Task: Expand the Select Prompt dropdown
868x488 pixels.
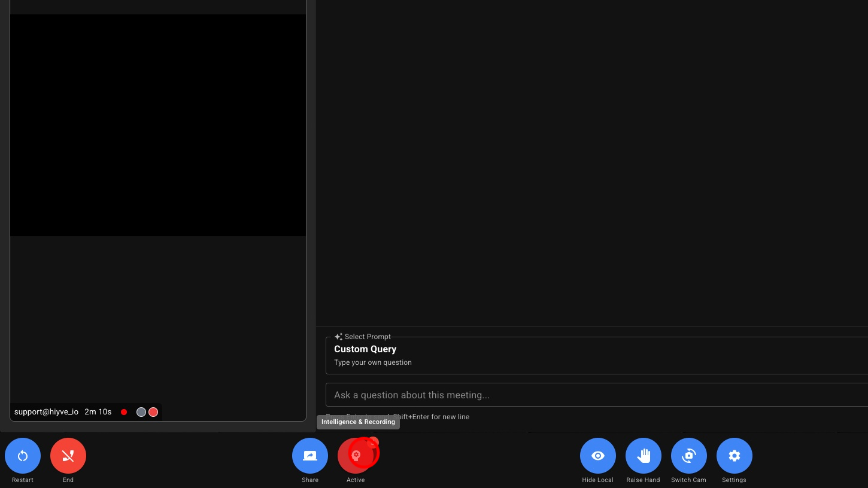Action: pyautogui.click(x=596, y=356)
